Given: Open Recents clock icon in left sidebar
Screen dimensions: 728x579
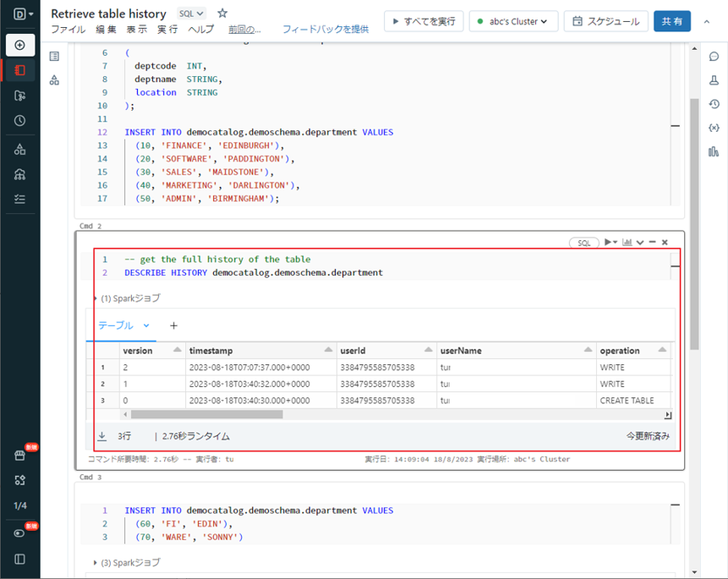Looking at the screenshot, I should [19, 121].
